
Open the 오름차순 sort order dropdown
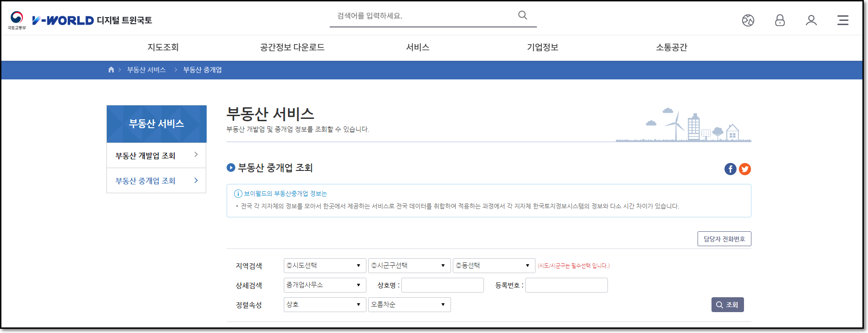pyautogui.click(x=409, y=305)
